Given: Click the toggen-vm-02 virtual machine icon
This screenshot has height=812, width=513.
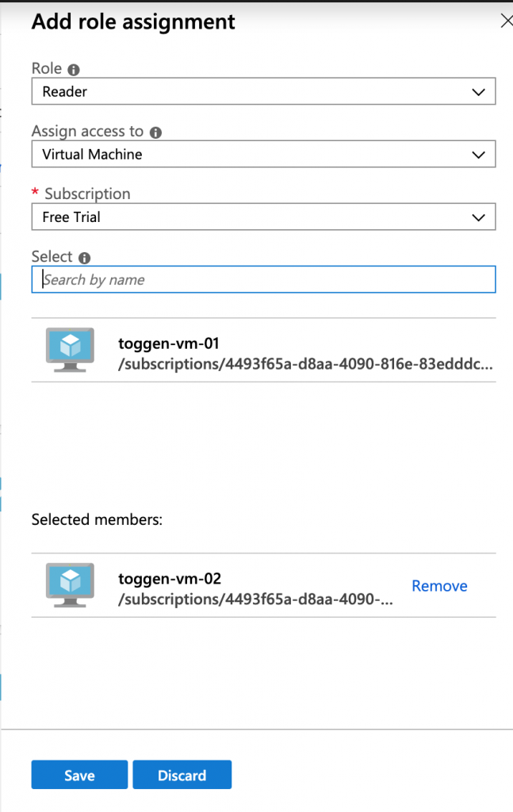Looking at the screenshot, I should pyautogui.click(x=70, y=585).
